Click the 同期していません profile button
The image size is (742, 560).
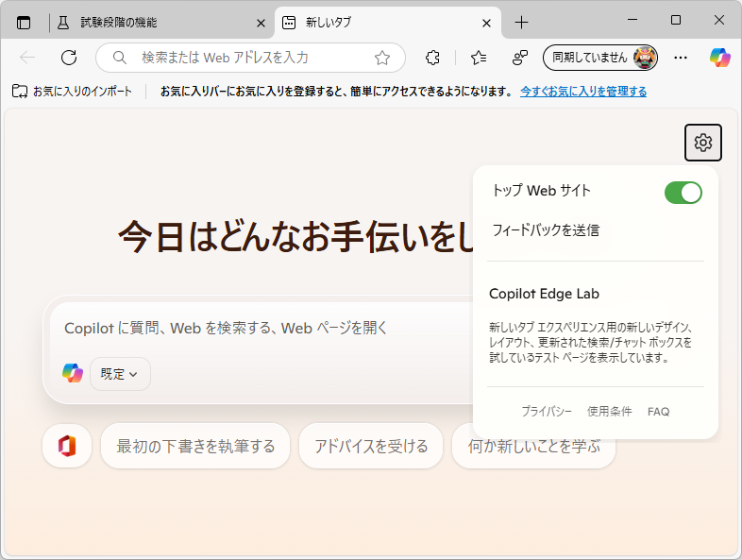click(600, 58)
